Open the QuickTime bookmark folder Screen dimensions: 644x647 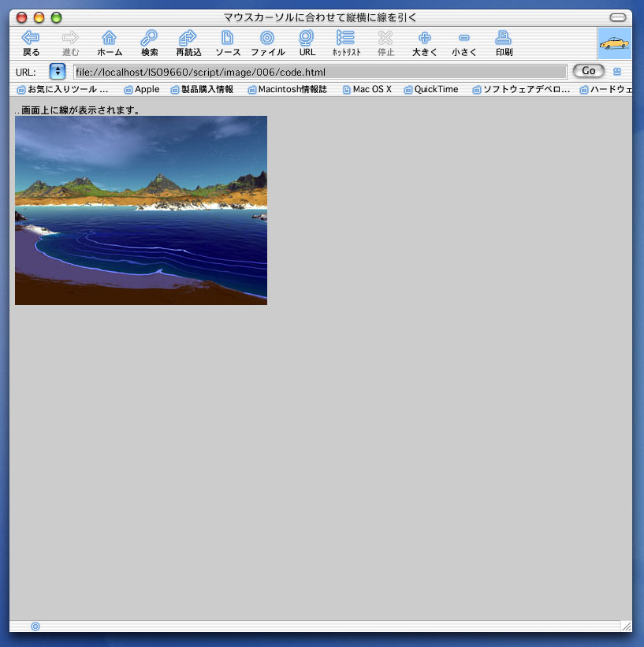pyautogui.click(x=431, y=89)
